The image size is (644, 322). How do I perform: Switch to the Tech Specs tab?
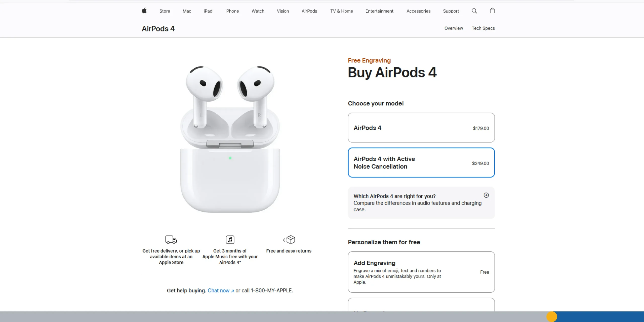click(x=483, y=28)
